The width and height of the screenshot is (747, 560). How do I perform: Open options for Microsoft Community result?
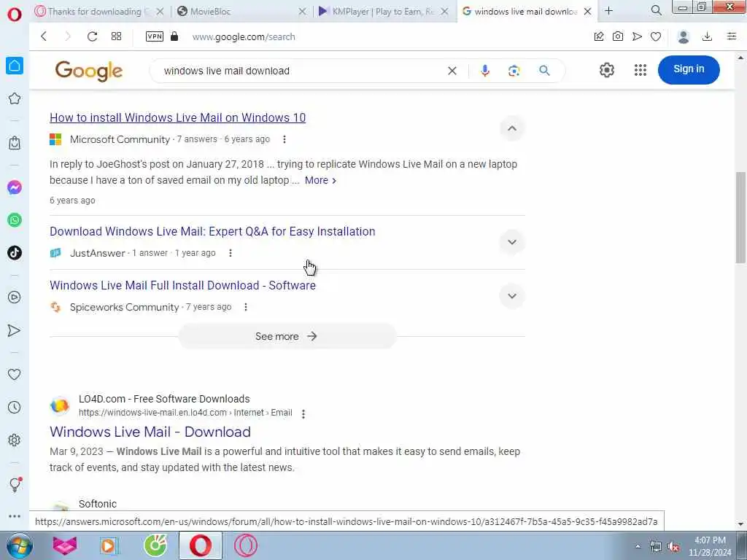[x=285, y=139]
